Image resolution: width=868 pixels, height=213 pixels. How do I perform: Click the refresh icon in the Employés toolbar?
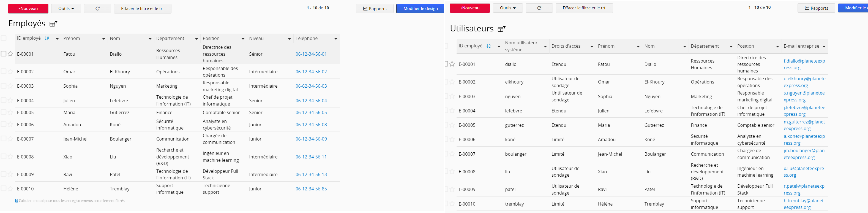pos(97,9)
